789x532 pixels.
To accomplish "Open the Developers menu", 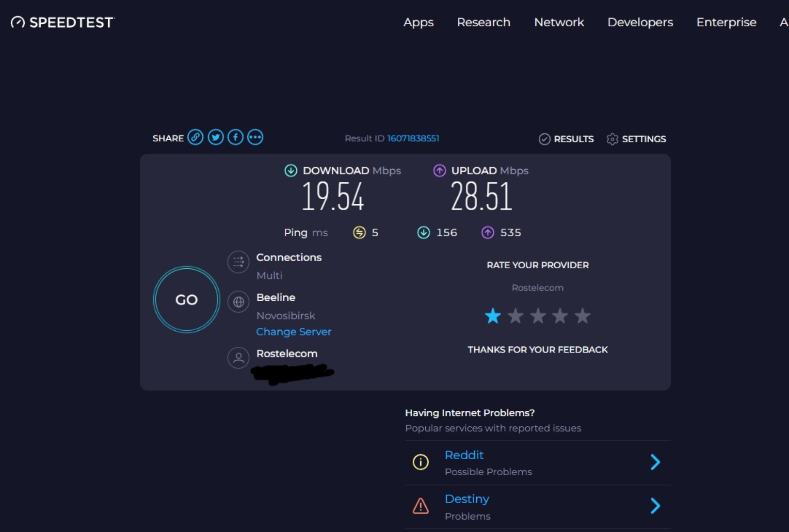I will point(640,22).
